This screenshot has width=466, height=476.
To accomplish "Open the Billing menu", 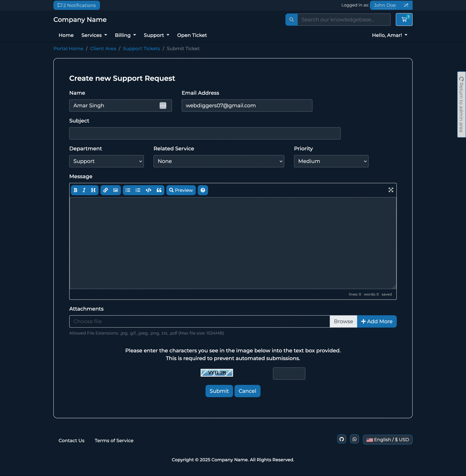I will pos(125,35).
